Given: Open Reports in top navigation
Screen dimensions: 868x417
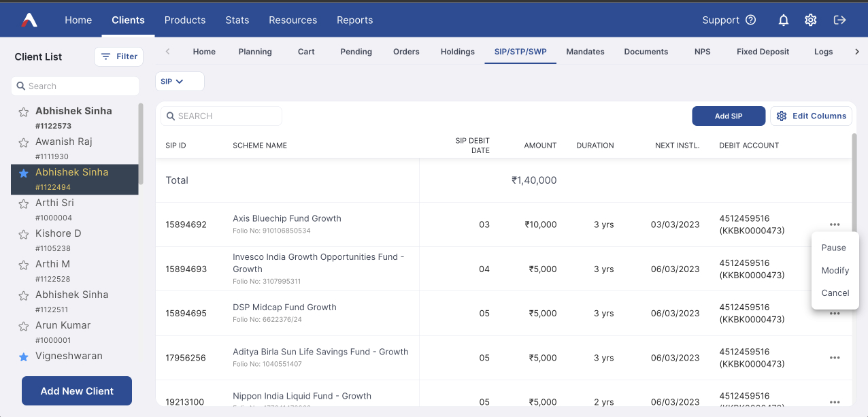Looking at the screenshot, I should point(355,20).
